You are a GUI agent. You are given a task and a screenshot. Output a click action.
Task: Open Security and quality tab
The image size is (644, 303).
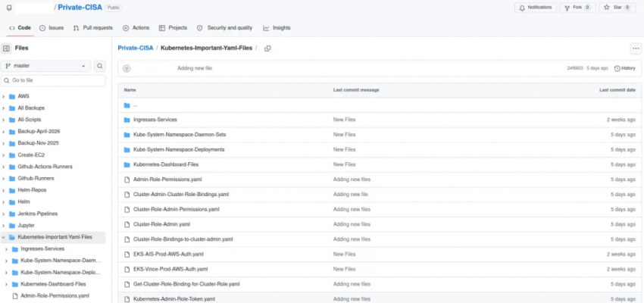[x=224, y=28]
